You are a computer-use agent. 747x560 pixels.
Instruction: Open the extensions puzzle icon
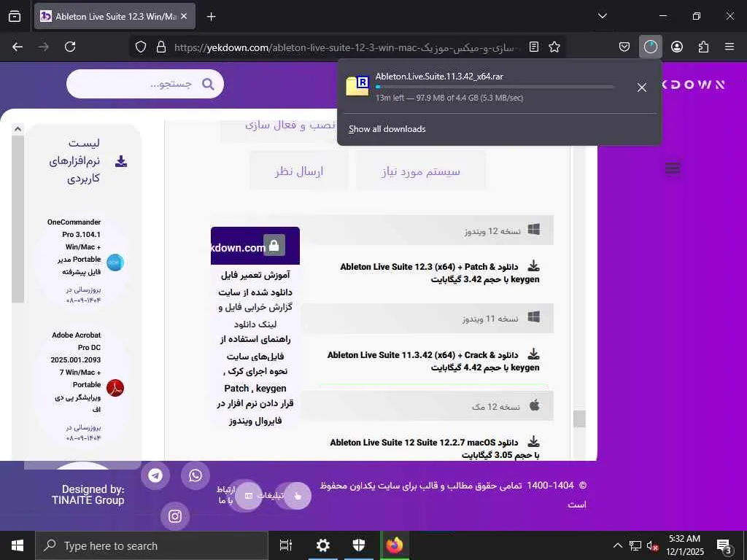703,47
